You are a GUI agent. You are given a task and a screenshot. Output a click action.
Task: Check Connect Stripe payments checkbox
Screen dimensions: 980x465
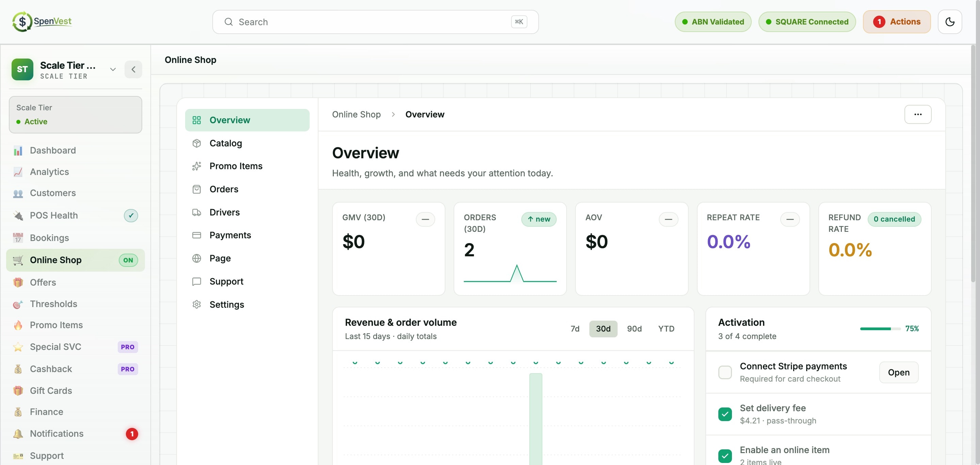point(725,372)
